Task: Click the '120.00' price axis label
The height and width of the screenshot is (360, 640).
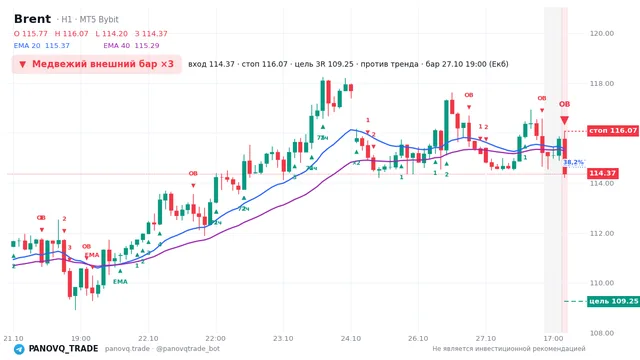Action: pyautogui.click(x=602, y=33)
